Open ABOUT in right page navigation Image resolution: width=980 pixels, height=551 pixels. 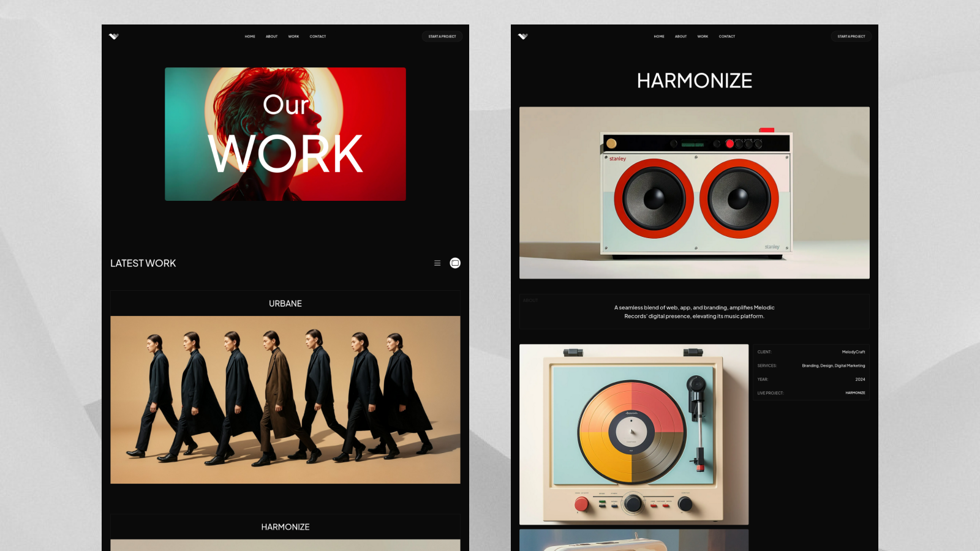(x=681, y=37)
